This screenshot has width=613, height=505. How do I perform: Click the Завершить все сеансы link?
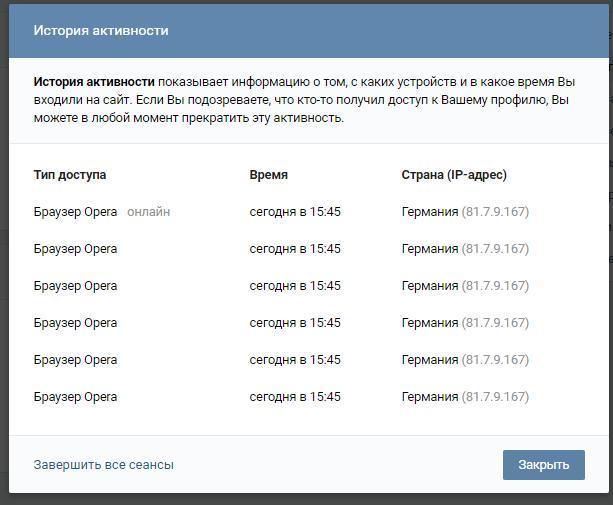103,465
